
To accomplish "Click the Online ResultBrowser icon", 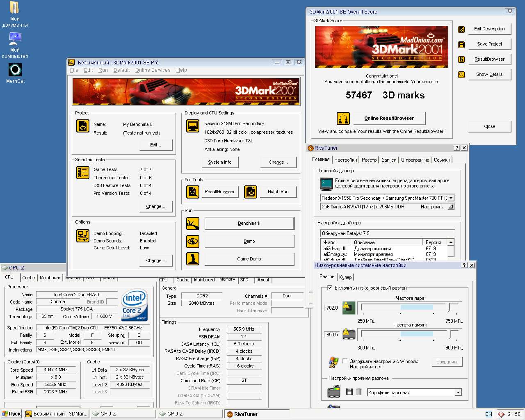I will coord(343,119).
